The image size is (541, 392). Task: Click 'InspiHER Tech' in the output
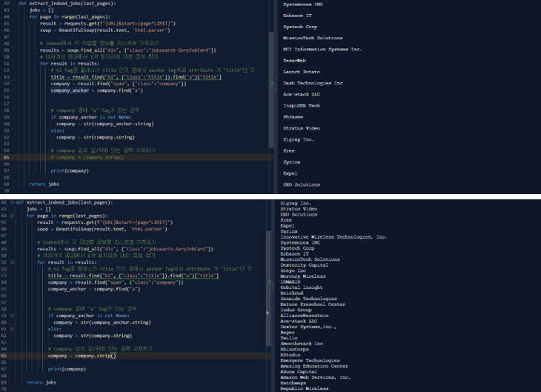pos(302,105)
